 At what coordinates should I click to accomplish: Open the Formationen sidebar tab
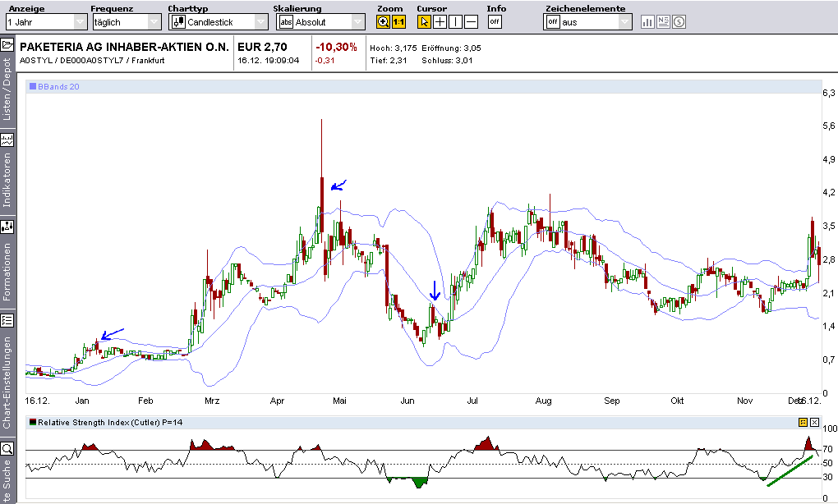tap(7, 272)
